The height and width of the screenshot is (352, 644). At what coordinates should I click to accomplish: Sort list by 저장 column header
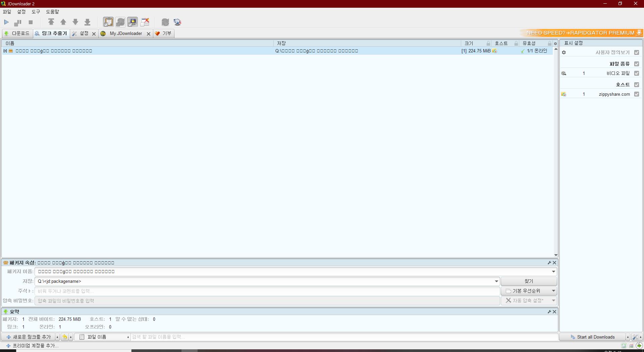click(x=367, y=43)
